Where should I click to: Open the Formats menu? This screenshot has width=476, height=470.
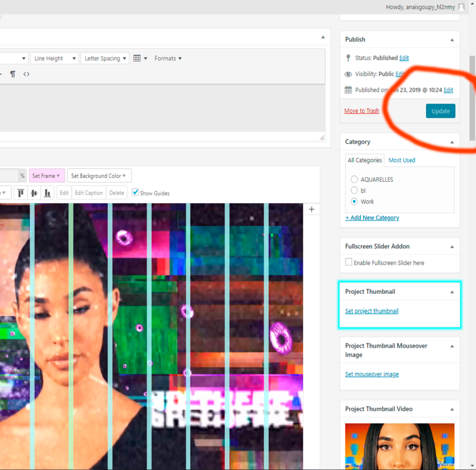[x=168, y=58]
